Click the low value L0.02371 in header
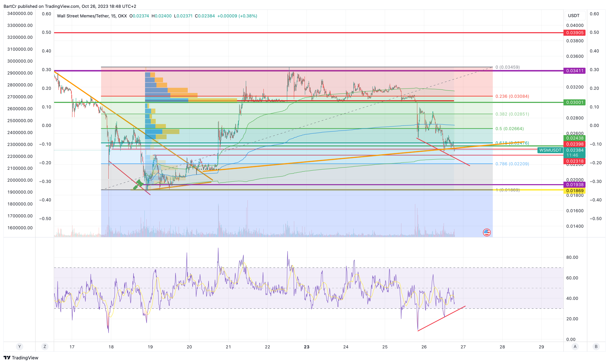Image resolution: width=609 pixels, height=364 pixels. pos(183,16)
